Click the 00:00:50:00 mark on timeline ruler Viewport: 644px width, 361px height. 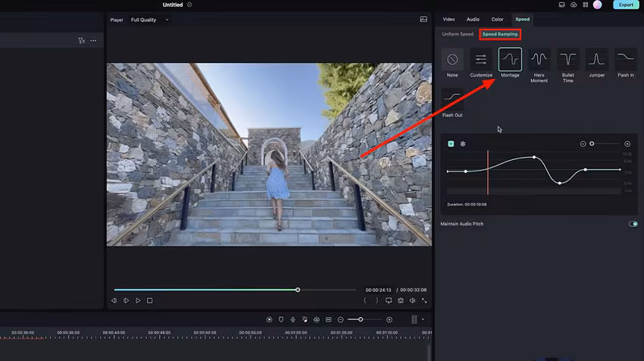pyautogui.click(x=205, y=332)
